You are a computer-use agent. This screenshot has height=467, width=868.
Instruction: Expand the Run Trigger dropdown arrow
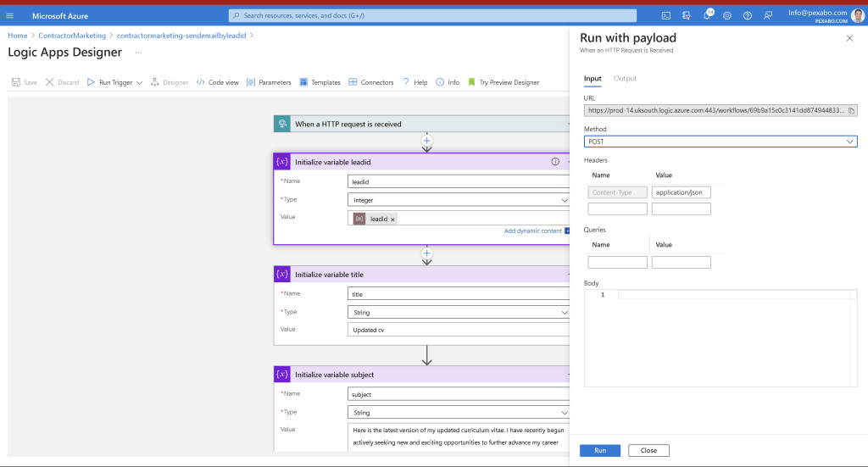point(140,82)
